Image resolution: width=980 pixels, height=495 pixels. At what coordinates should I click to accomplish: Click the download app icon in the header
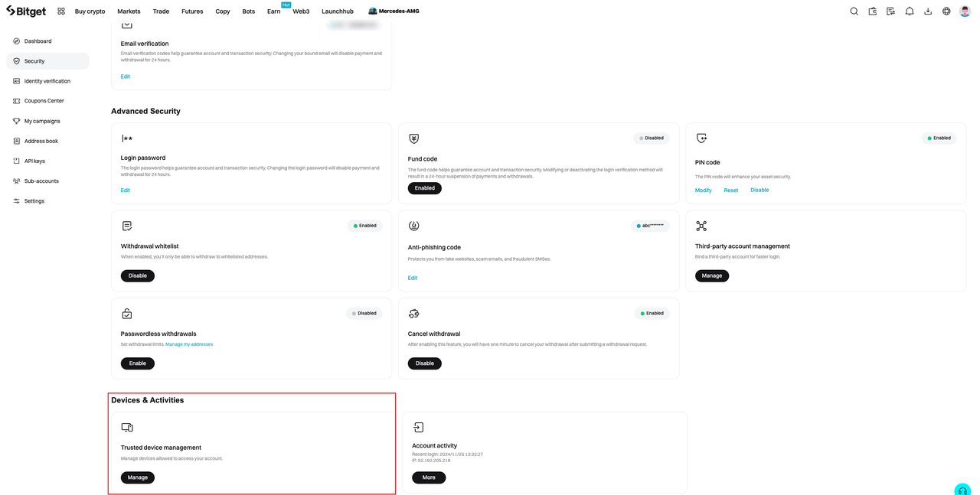[x=927, y=11]
